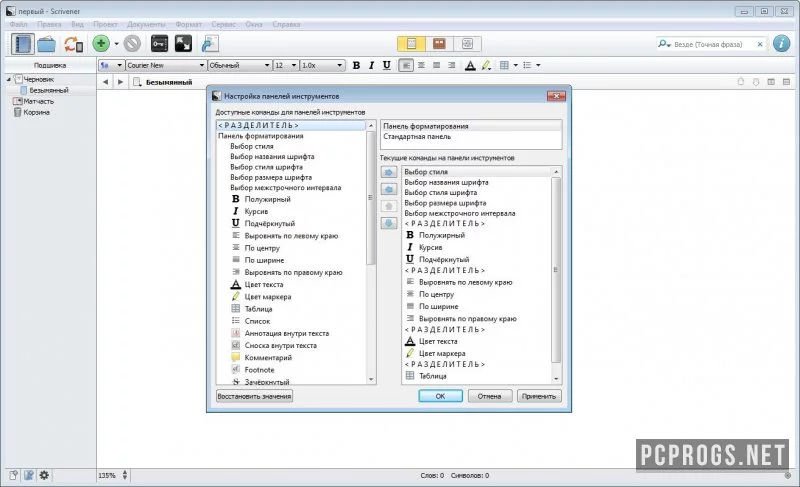Screen dimensions: 800x487
Task: Toggle the Binder button in main toolbar
Action: coord(22,44)
